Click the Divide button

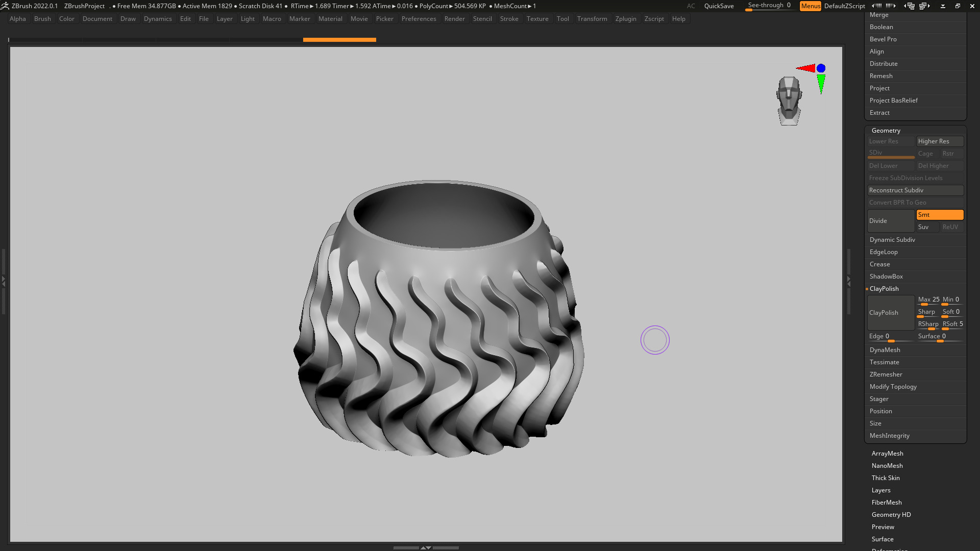point(891,221)
